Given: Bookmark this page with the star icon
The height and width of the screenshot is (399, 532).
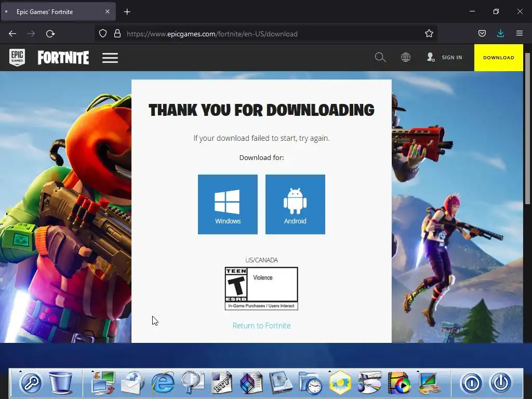Looking at the screenshot, I should [x=429, y=33].
